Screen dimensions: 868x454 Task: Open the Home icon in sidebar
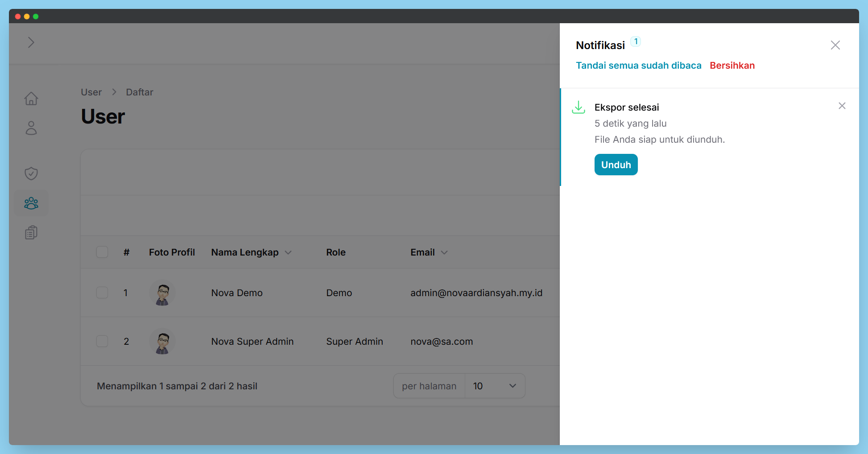31,99
